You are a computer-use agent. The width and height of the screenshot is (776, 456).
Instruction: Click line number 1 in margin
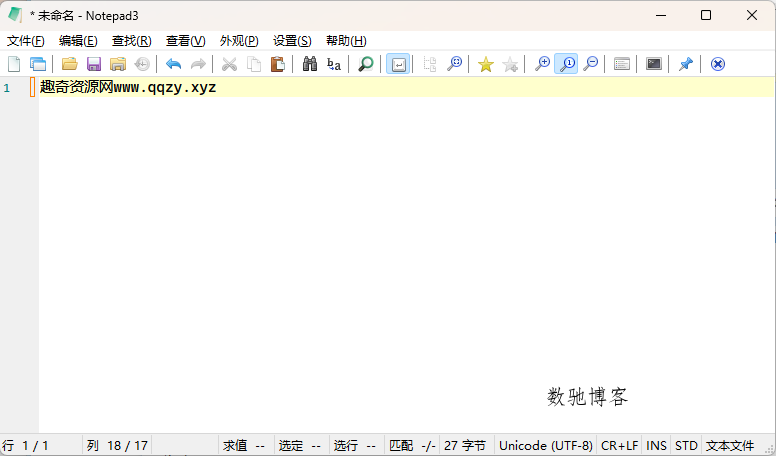click(x=7, y=88)
